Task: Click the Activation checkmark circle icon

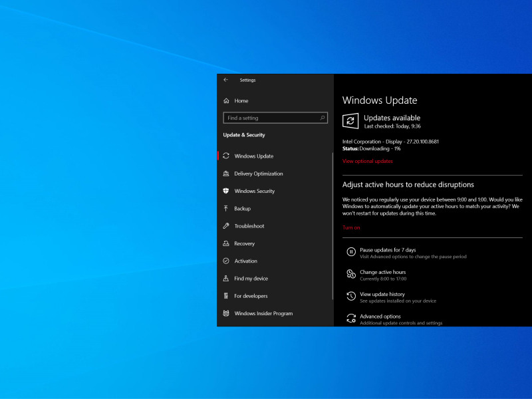Action: [226, 261]
